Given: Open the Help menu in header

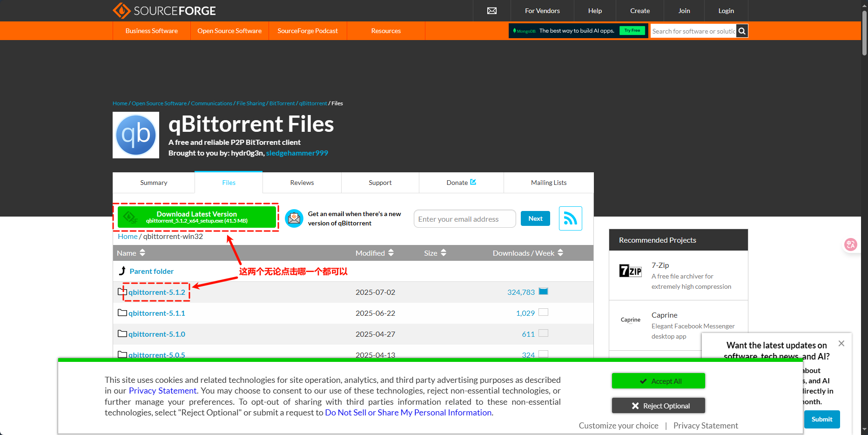Looking at the screenshot, I should (x=595, y=11).
